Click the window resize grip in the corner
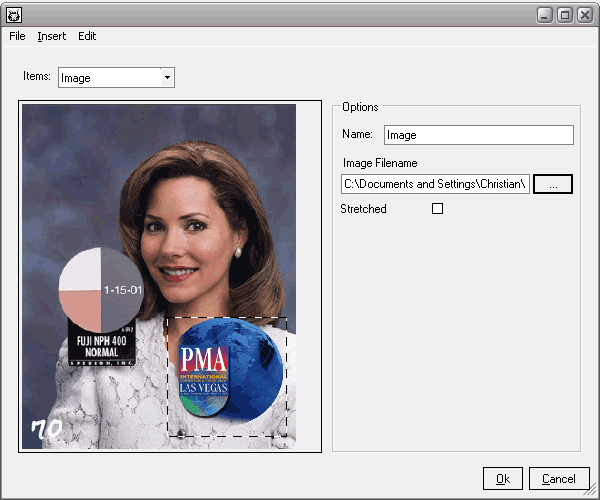 tap(591, 491)
